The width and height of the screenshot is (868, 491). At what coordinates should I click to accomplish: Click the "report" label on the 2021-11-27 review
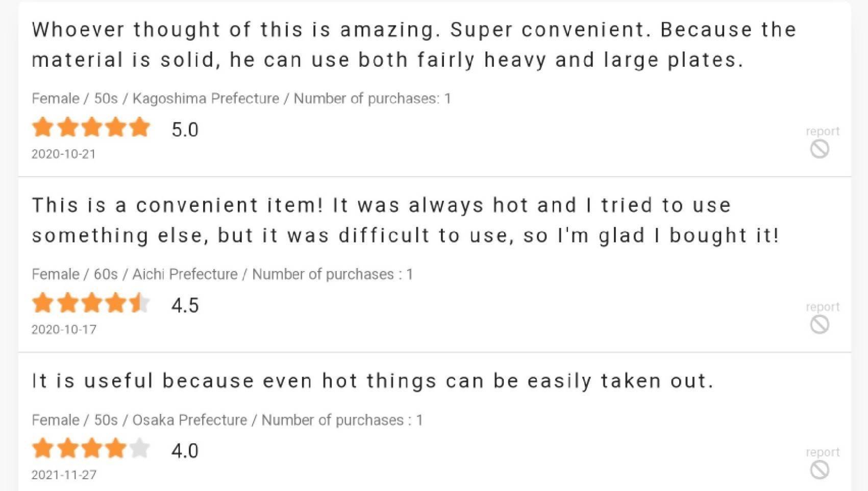pyautogui.click(x=822, y=452)
